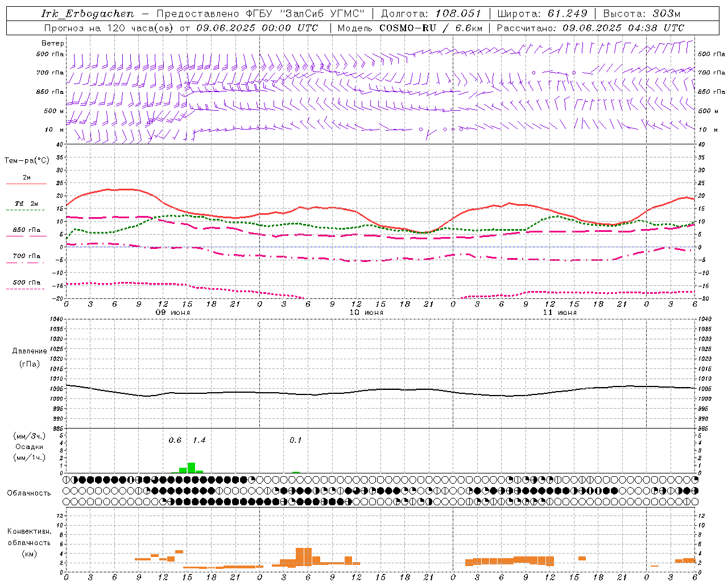728x582 pixels.
Task: Click the Высота: 303м header value
Action: pos(642,14)
